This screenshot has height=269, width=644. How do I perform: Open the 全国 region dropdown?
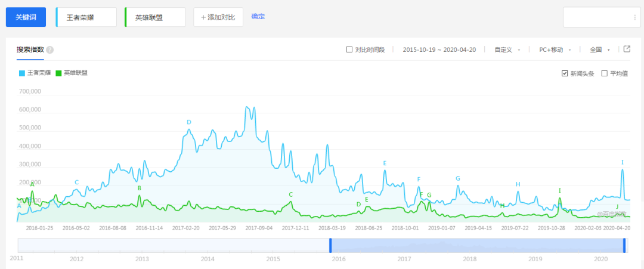[x=599, y=50]
